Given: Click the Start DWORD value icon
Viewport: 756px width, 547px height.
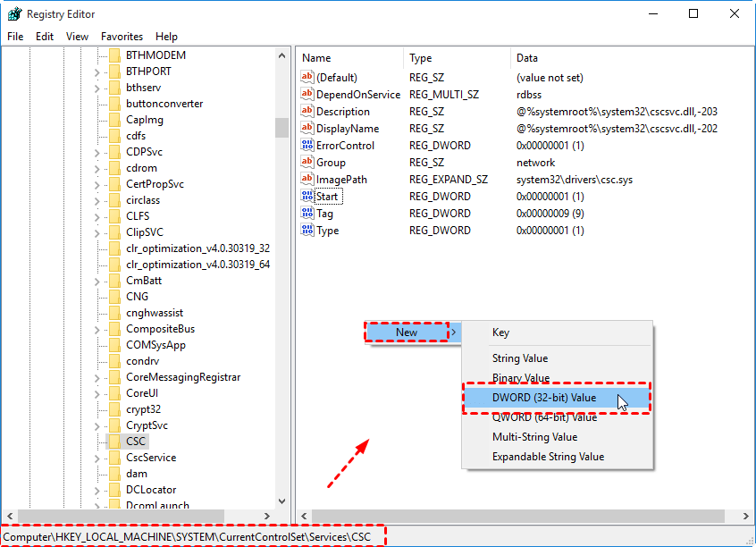Looking at the screenshot, I should click(x=307, y=196).
